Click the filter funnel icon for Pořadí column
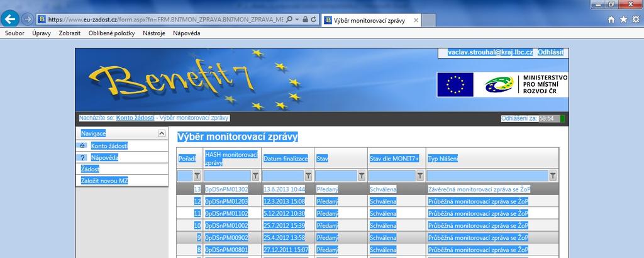Image resolution: width=644 pixels, height=258 pixels. (197, 176)
